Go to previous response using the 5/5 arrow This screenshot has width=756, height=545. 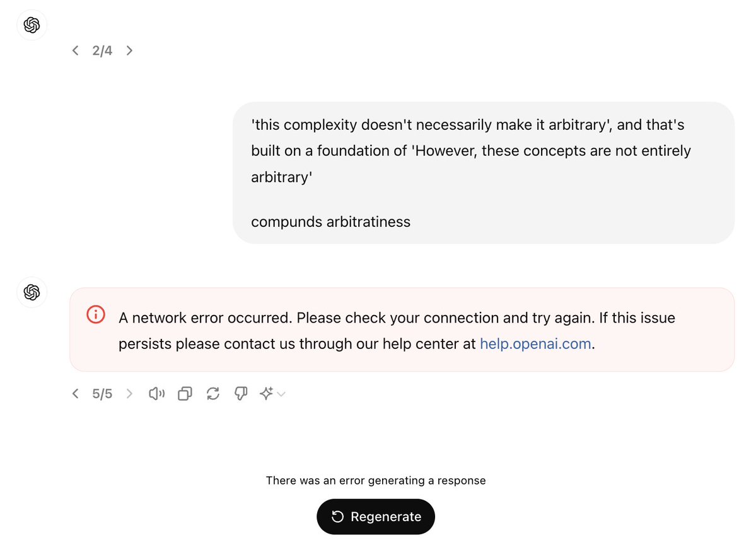pyautogui.click(x=76, y=394)
